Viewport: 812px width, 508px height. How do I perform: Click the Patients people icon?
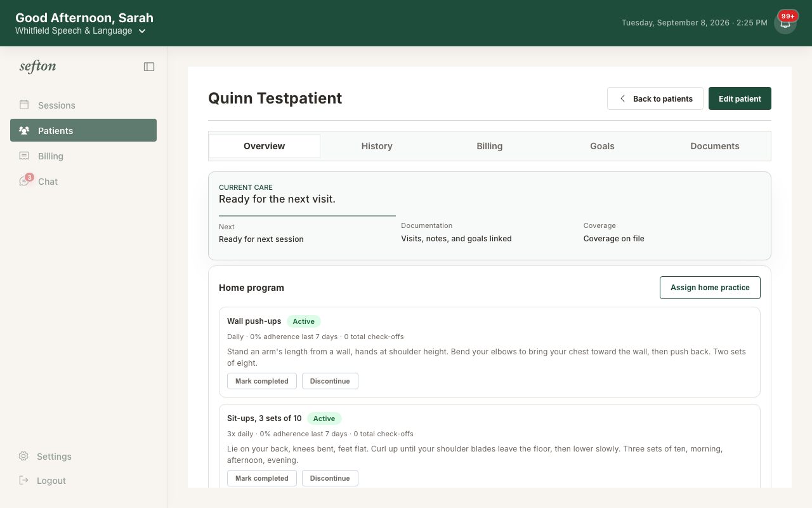[24, 130]
